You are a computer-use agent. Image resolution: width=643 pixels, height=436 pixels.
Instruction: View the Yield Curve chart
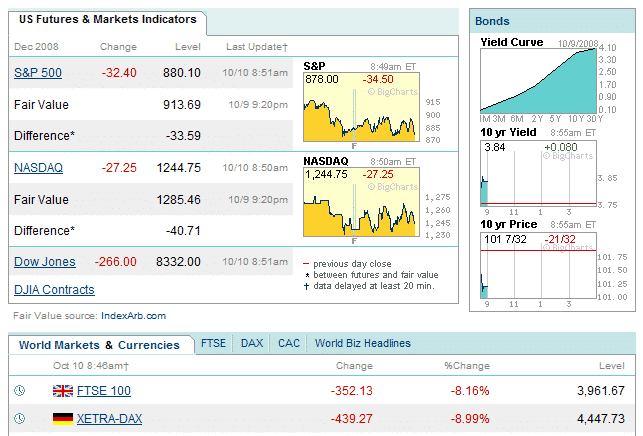click(536, 78)
